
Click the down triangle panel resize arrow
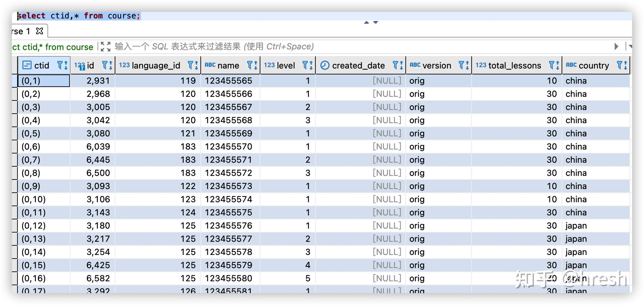click(x=376, y=22)
